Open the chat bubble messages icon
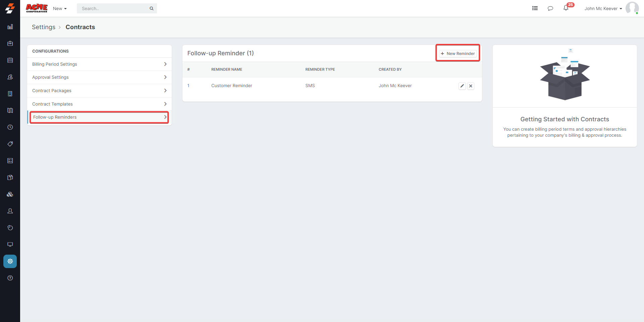 pyautogui.click(x=550, y=8)
